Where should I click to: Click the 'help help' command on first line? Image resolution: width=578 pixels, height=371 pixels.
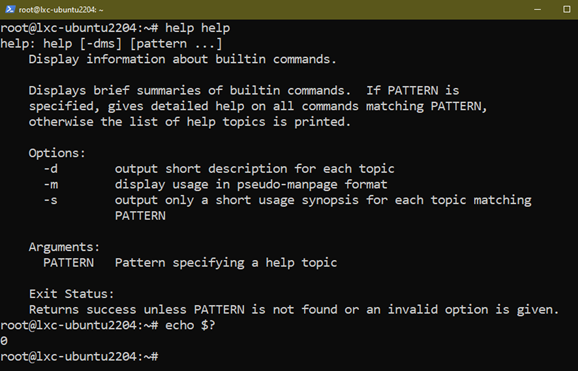pyautogui.click(x=198, y=28)
